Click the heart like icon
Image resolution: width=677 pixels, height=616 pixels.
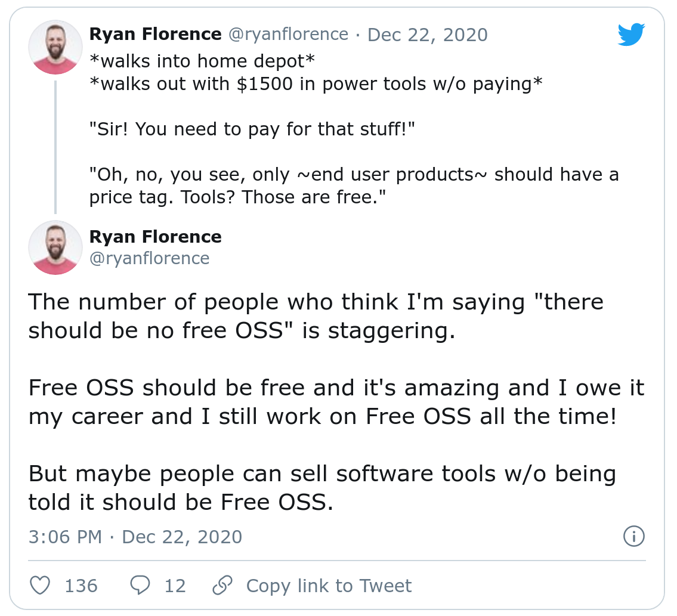(40, 586)
